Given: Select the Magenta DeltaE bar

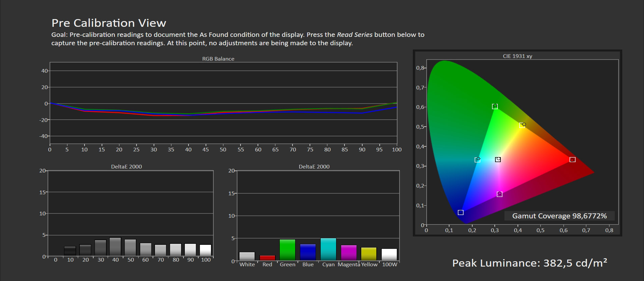Looking at the screenshot, I should click(349, 253).
